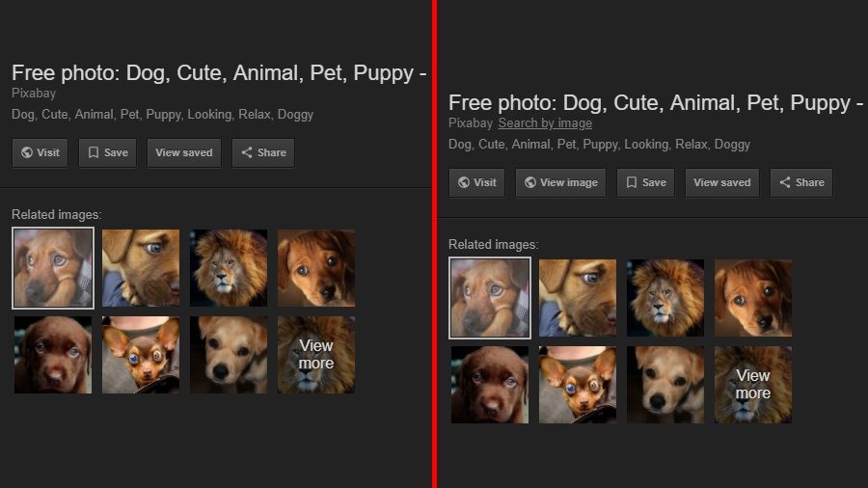Viewport: 868px width, 488px height.
Task: Select the lion thumbnail in the right panel
Action: point(665,298)
